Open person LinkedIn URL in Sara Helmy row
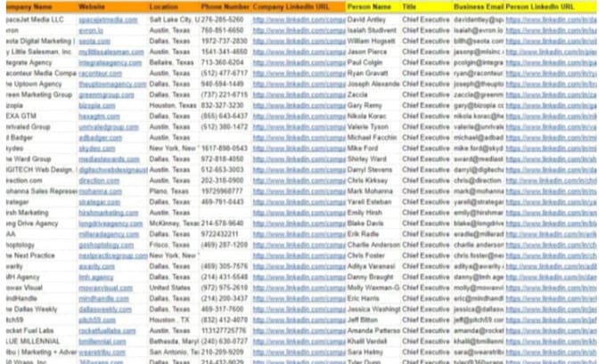The height and width of the screenshot is (364, 606). pyautogui.click(x=551, y=352)
